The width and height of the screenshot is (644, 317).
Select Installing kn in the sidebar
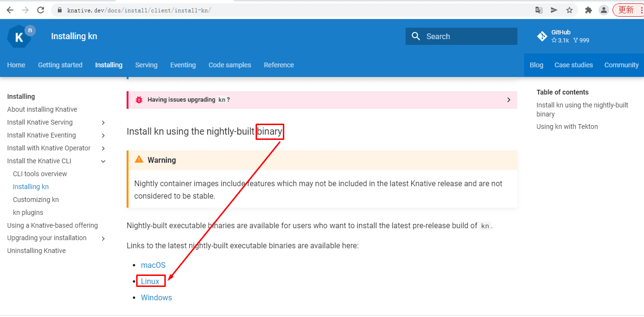31,187
